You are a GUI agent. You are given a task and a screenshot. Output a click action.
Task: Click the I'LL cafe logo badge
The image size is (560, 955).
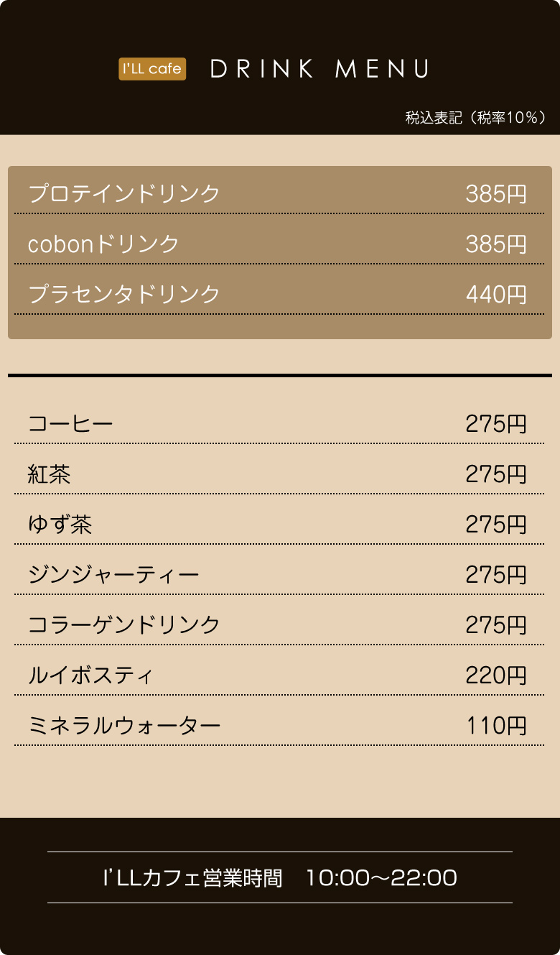152,69
